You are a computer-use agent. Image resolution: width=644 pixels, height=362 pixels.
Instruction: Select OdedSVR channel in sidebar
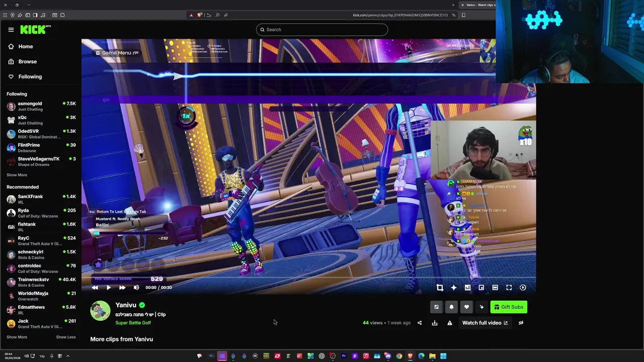[41, 134]
